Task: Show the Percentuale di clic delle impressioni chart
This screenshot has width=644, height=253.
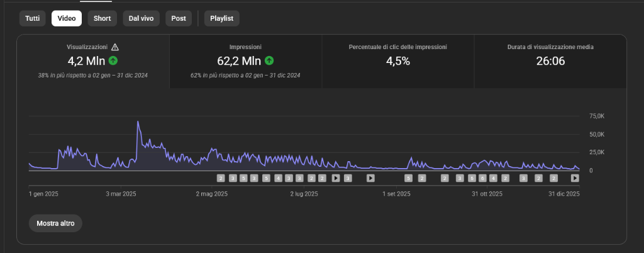Action: 397,61
